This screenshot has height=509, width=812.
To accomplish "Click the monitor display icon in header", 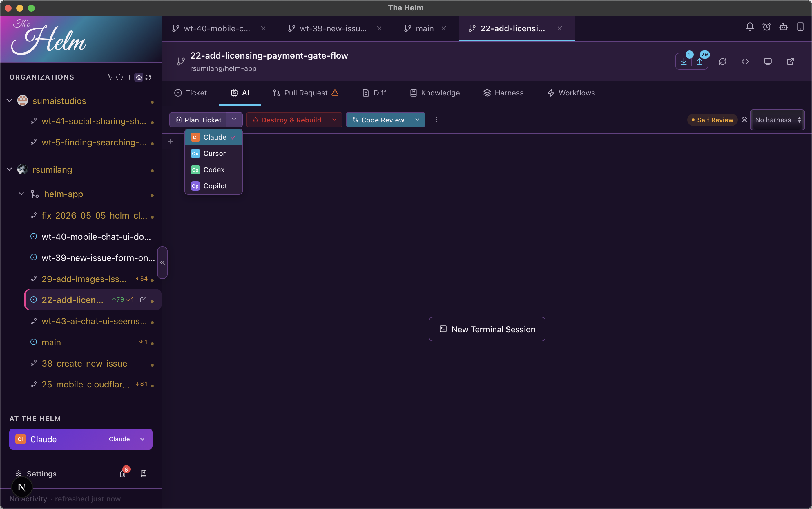I will (x=768, y=62).
